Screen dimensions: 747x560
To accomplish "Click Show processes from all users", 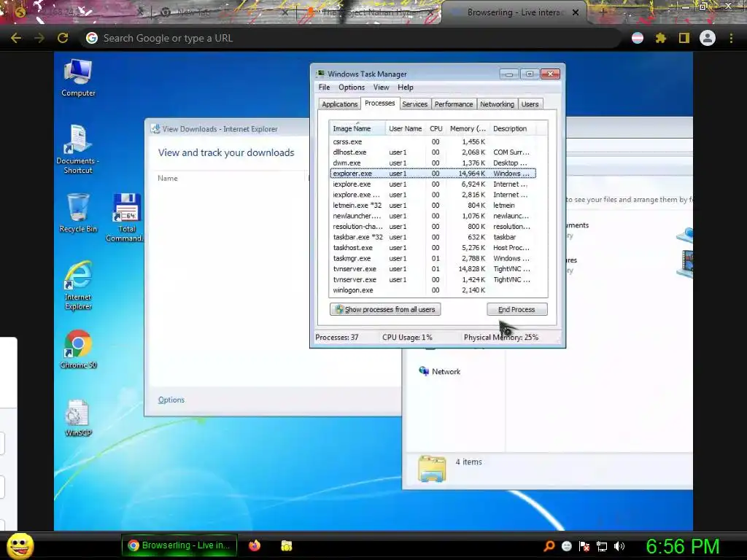I will click(385, 309).
